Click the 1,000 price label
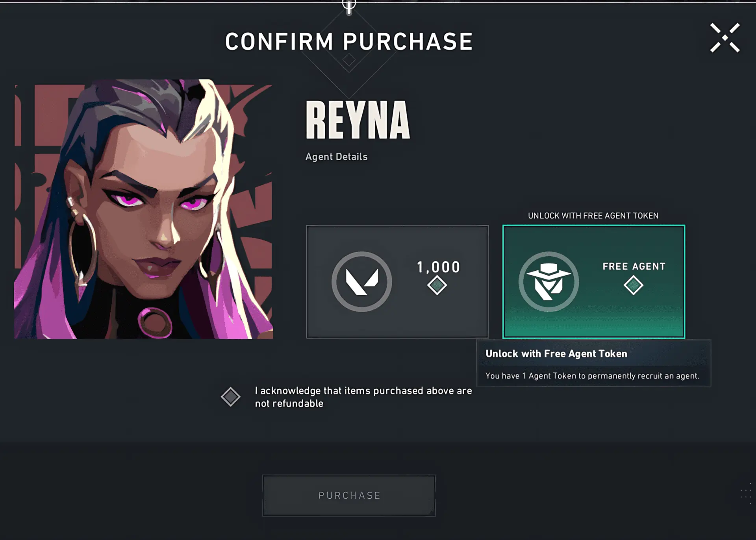Viewport: 756px width, 540px height. [438, 267]
